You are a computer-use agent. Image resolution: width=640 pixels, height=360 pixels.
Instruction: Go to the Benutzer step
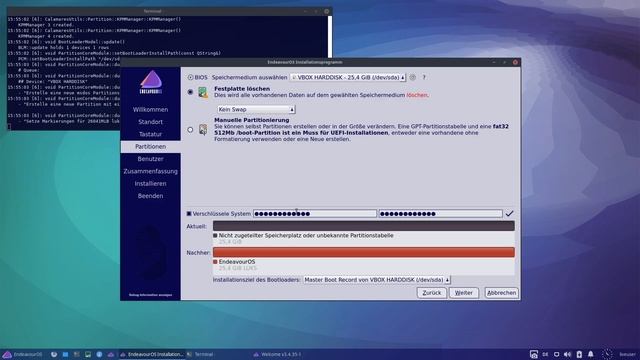coord(150,159)
